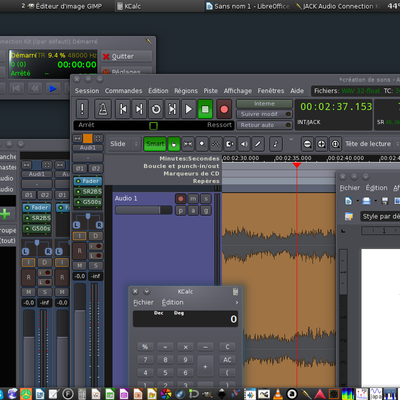Viewport: 400px width, 400px height.
Task: Mute Audio 1 using the track 'm' button
Action: (x=193, y=199)
